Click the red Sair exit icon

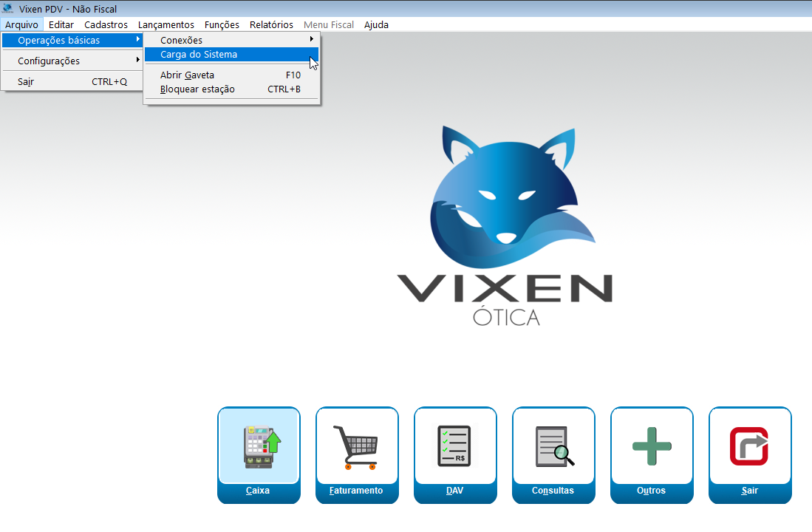pyautogui.click(x=750, y=447)
